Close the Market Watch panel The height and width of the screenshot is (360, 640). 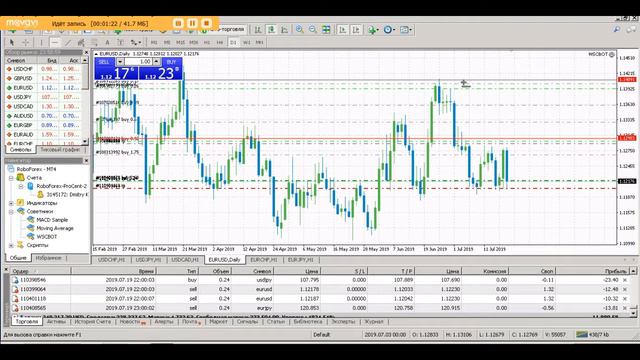86,52
